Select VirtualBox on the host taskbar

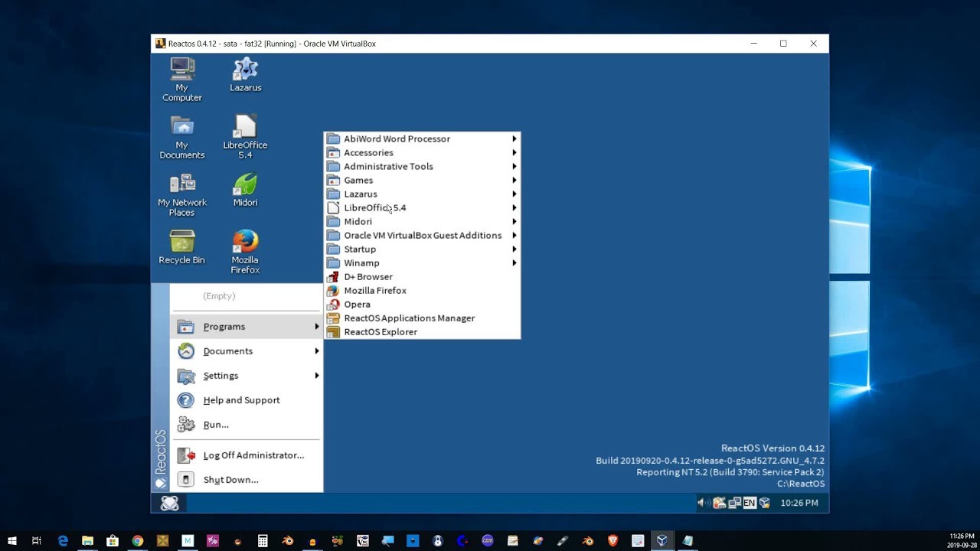coord(662,540)
